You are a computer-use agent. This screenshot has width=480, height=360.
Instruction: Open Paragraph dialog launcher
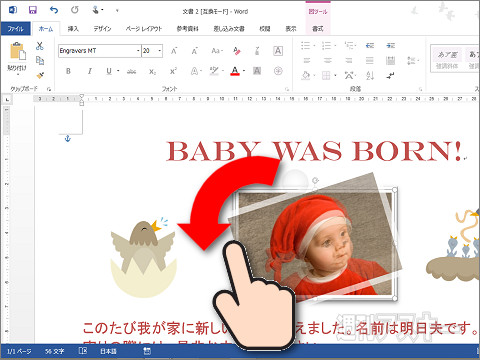421,89
